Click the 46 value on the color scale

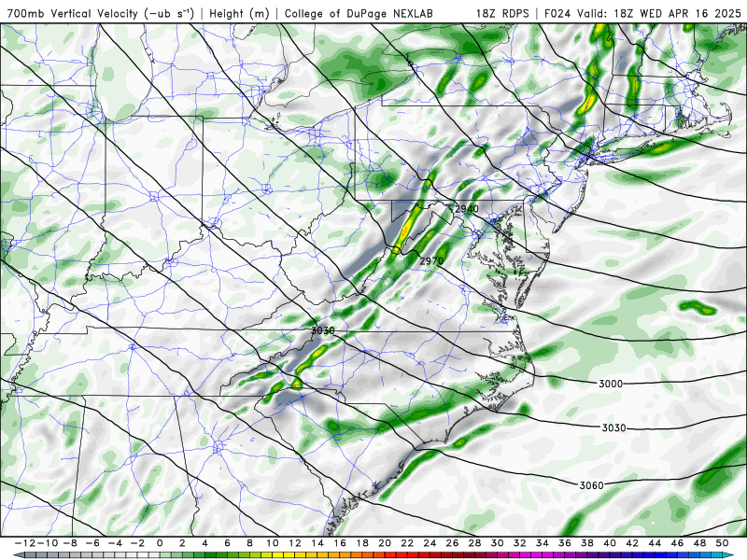tap(677, 543)
